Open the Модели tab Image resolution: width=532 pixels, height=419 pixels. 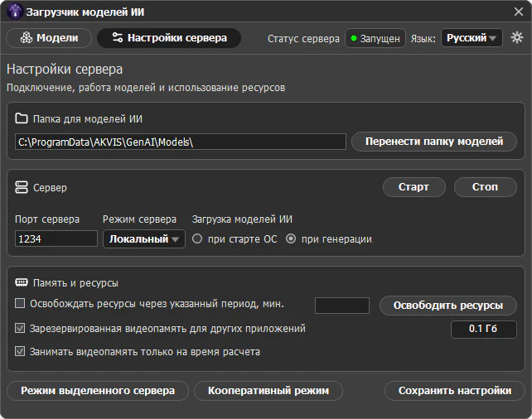tap(49, 37)
